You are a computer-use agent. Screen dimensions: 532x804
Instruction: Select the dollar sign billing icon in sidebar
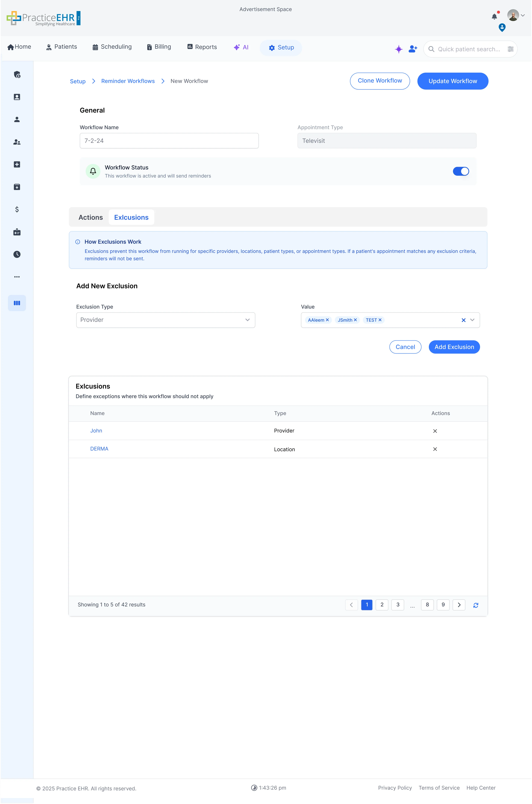pos(17,209)
